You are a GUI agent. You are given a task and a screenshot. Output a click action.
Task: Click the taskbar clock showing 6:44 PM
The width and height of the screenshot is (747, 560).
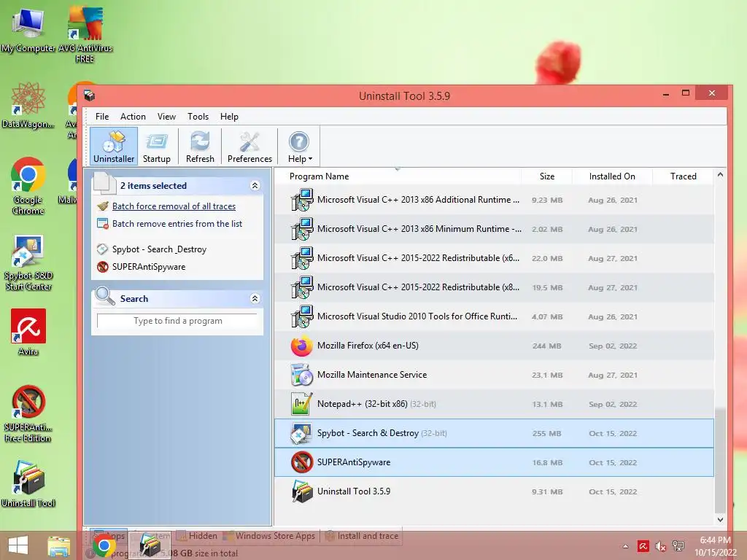click(x=715, y=546)
